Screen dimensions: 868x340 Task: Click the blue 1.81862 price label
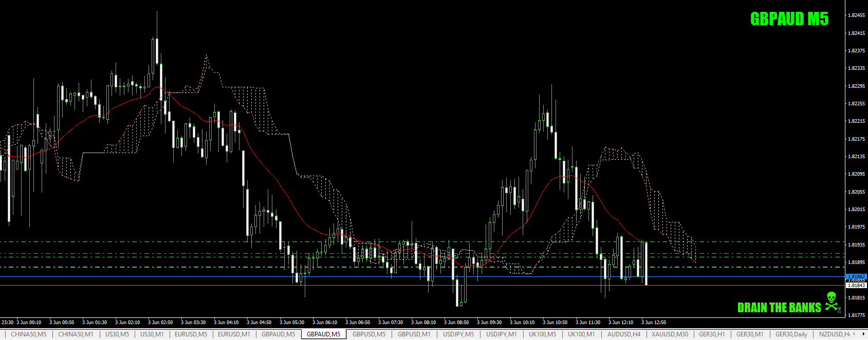click(x=856, y=277)
